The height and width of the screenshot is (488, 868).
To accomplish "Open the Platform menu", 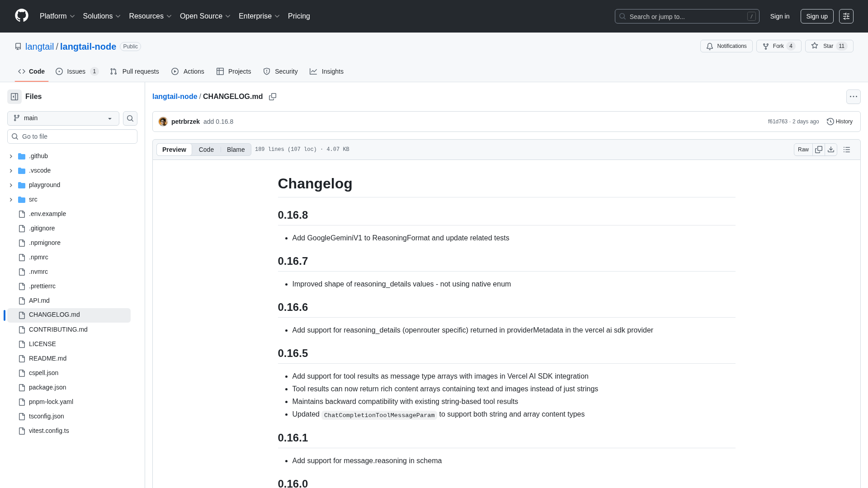I will pyautogui.click(x=57, y=16).
